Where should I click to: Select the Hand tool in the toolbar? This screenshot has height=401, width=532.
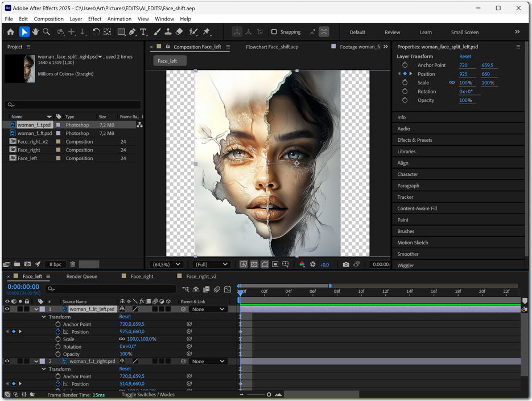(x=35, y=32)
